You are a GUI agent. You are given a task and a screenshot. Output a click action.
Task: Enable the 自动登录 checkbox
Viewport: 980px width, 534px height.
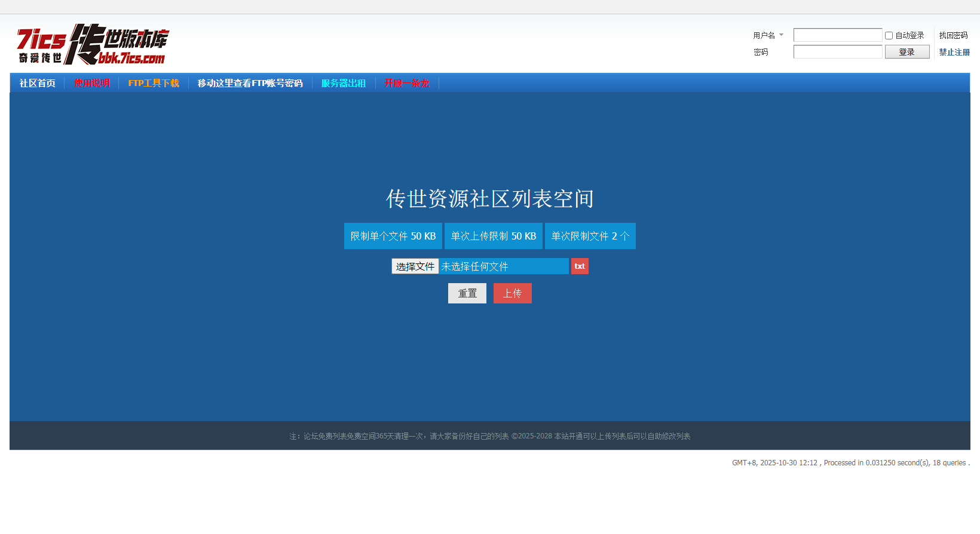click(x=889, y=36)
